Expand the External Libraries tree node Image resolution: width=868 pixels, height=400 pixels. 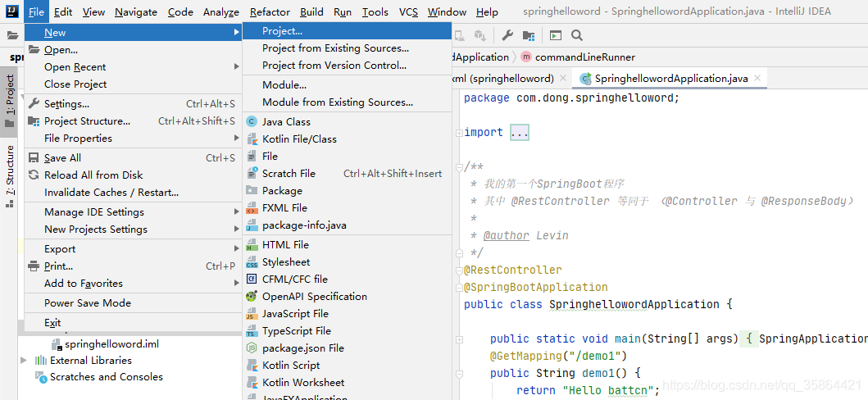click(x=23, y=360)
